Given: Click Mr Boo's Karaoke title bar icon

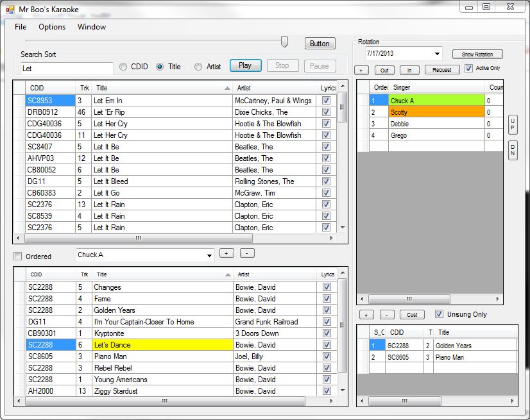Looking at the screenshot, I should pyautogui.click(x=10, y=10).
